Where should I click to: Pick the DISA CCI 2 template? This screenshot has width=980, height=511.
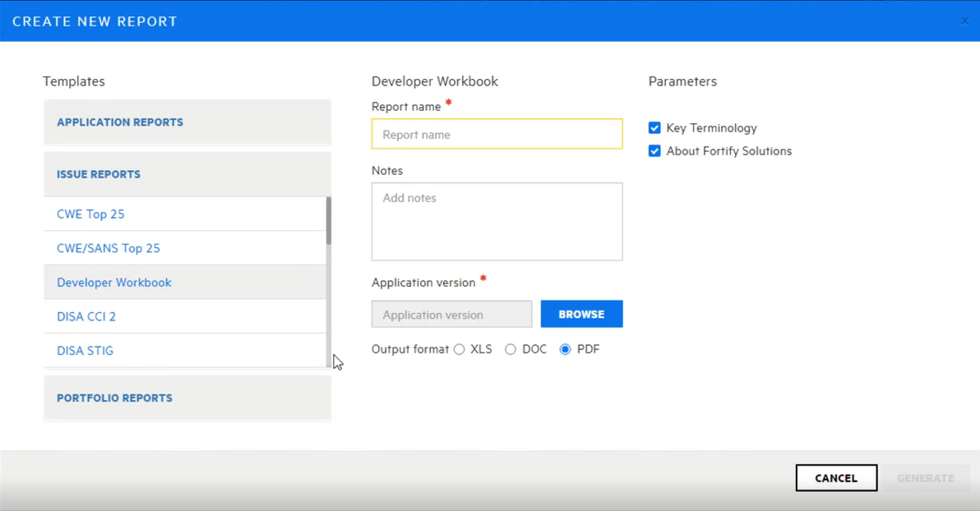(86, 316)
